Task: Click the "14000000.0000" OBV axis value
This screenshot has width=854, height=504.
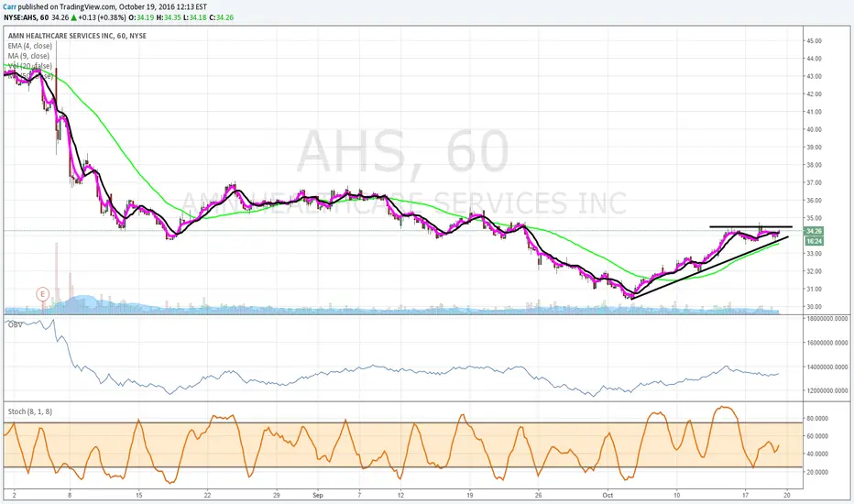Action: coord(827,367)
